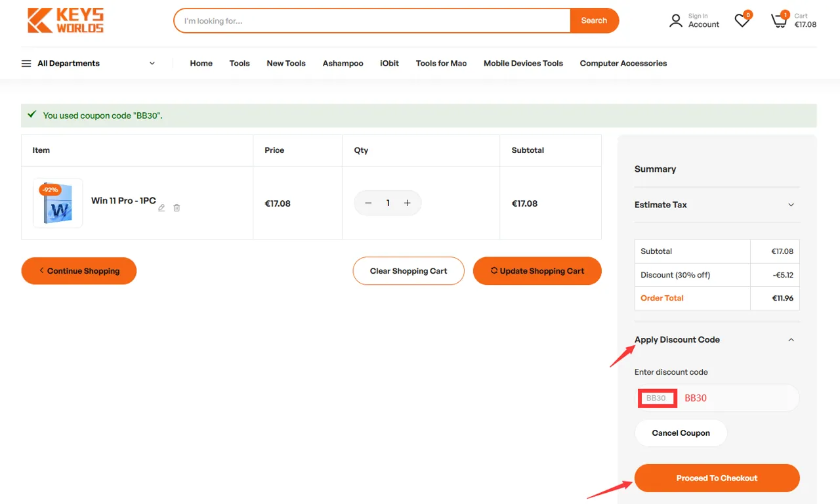The width and height of the screenshot is (840, 504).
Task: Click Clear Shopping Cart
Action: pos(408,271)
